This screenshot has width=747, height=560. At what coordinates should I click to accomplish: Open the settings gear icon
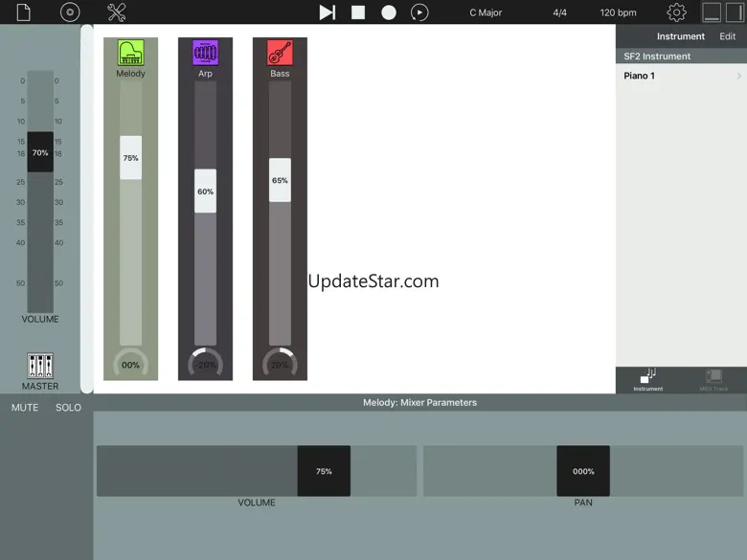[x=676, y=12]
